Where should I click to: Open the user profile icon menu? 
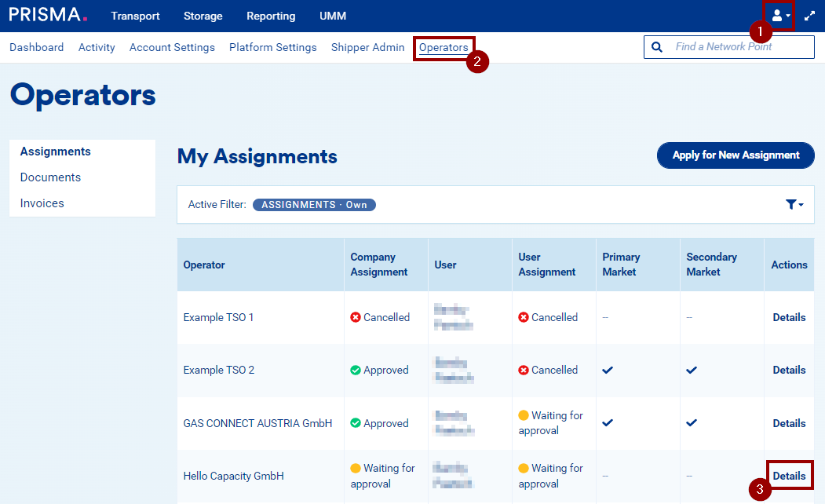779,16
